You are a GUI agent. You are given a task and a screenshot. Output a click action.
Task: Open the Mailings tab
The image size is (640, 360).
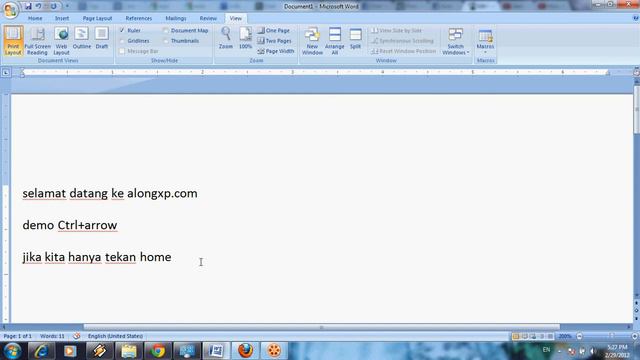(176, 18)
